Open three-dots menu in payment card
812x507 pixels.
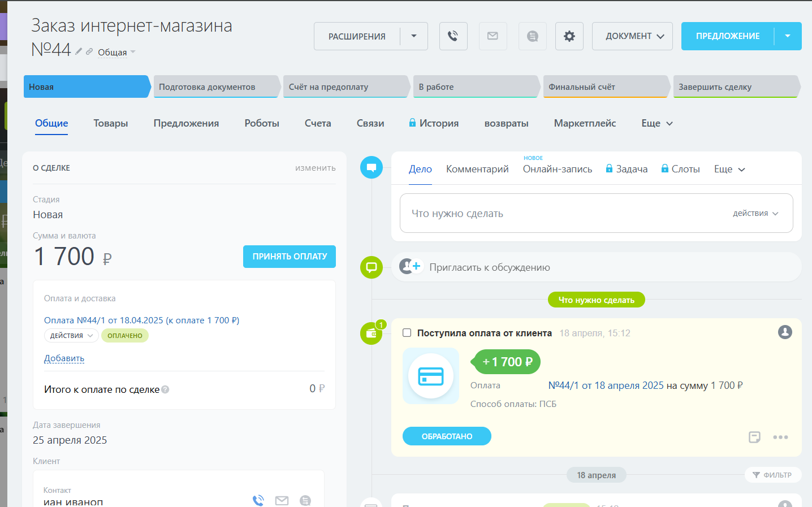780,437
